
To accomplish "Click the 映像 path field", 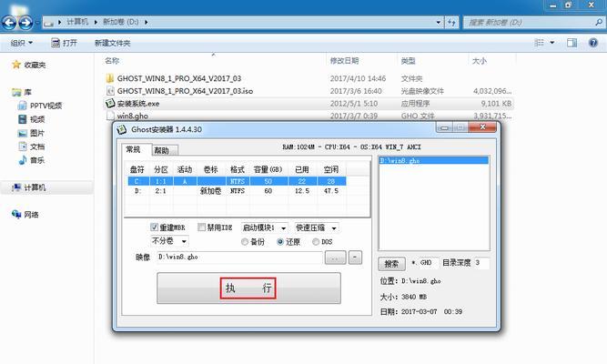I will 239,258.
